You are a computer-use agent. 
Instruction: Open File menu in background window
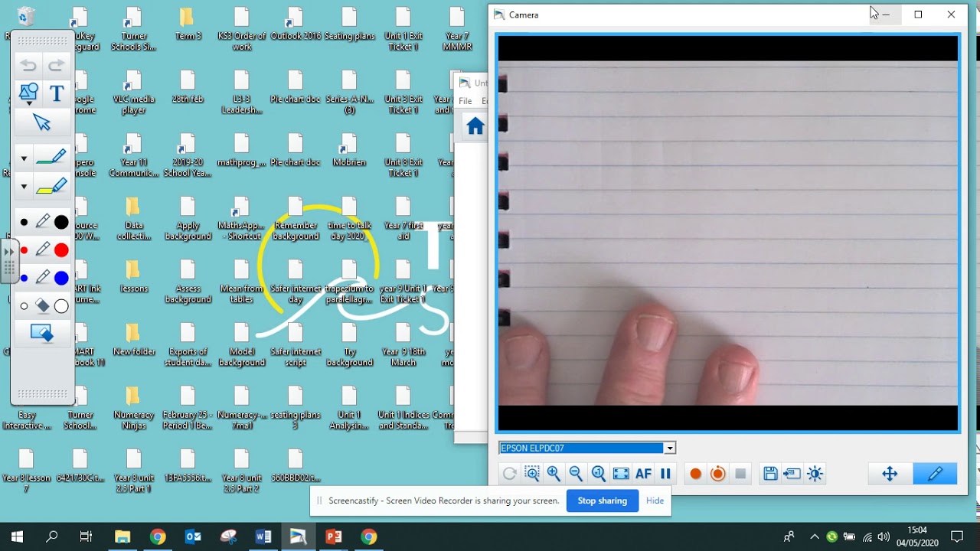[465, 101]
